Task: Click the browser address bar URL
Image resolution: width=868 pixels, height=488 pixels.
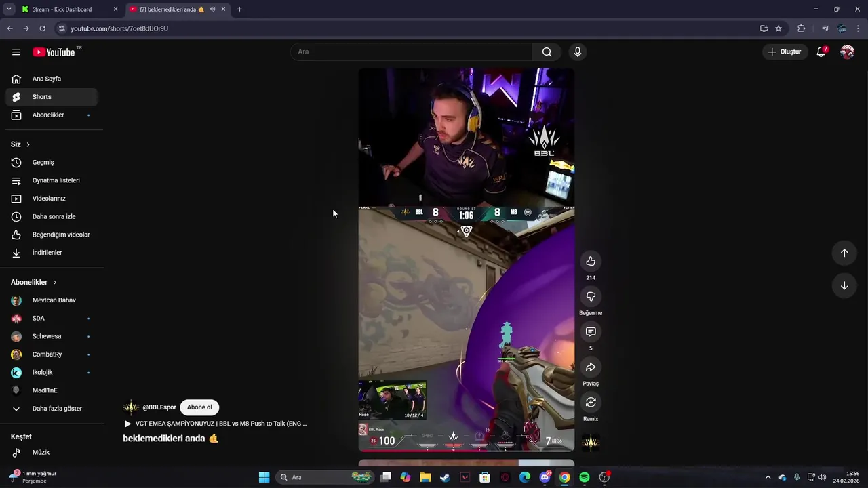Action: coord(119,28)
